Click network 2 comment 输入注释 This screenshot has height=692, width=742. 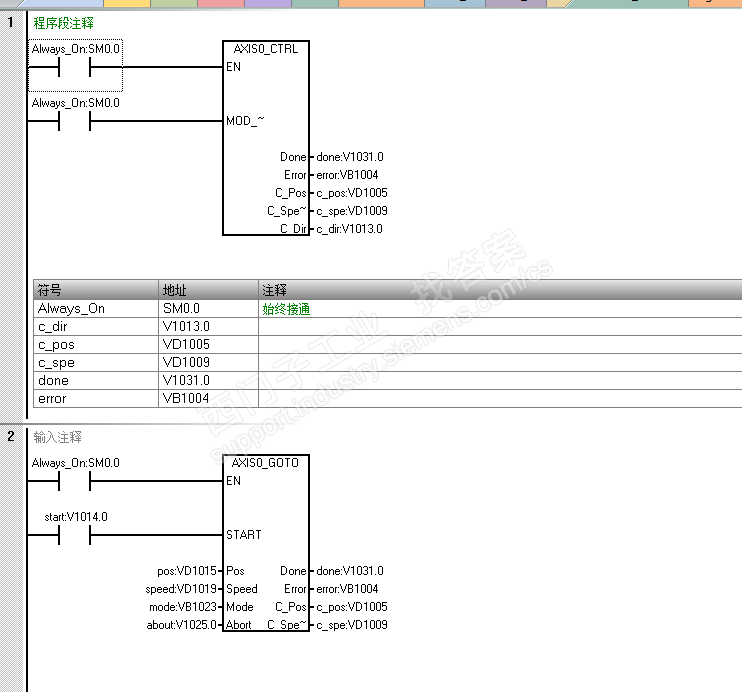click(58, 437)
